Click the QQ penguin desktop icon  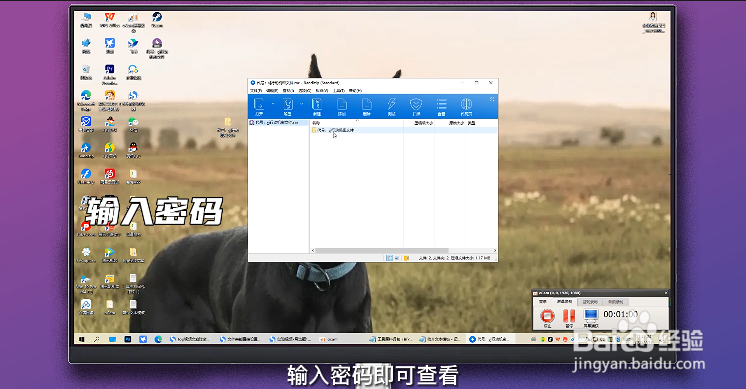[x=133, y=151]
